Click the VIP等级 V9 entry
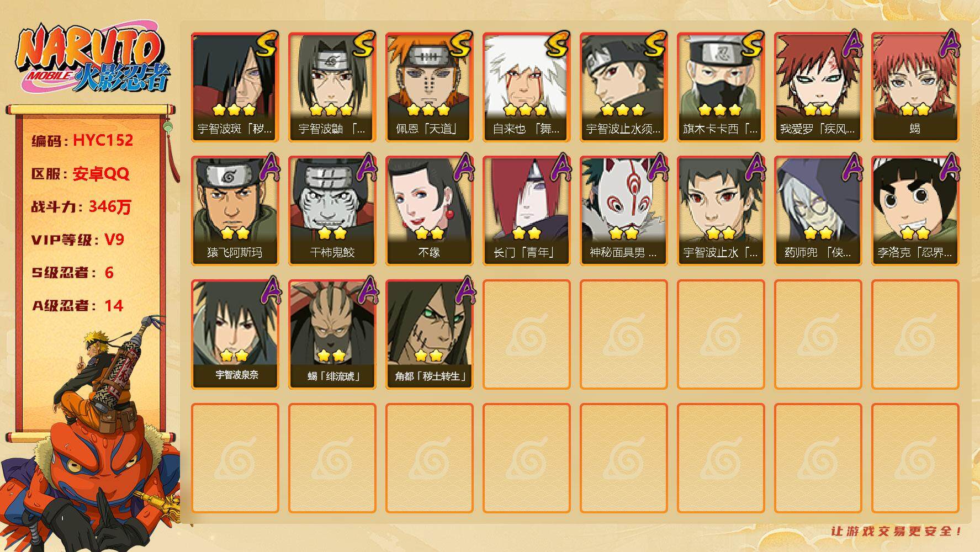 (x=78, y=240)
